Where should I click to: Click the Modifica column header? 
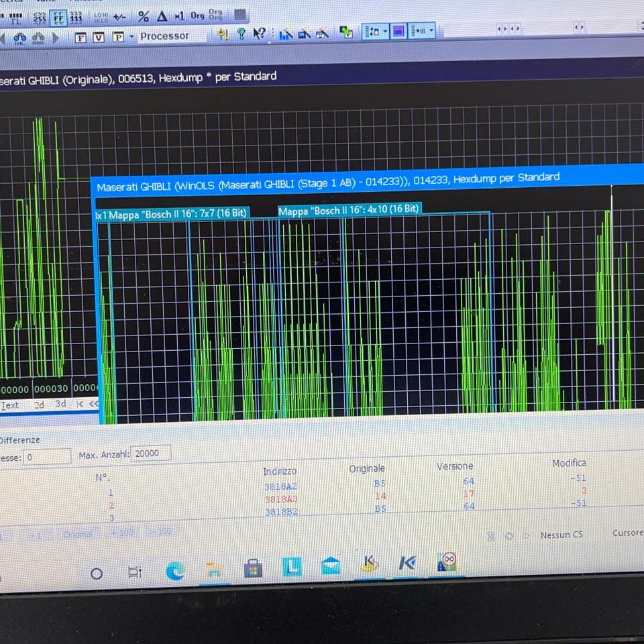569,464
